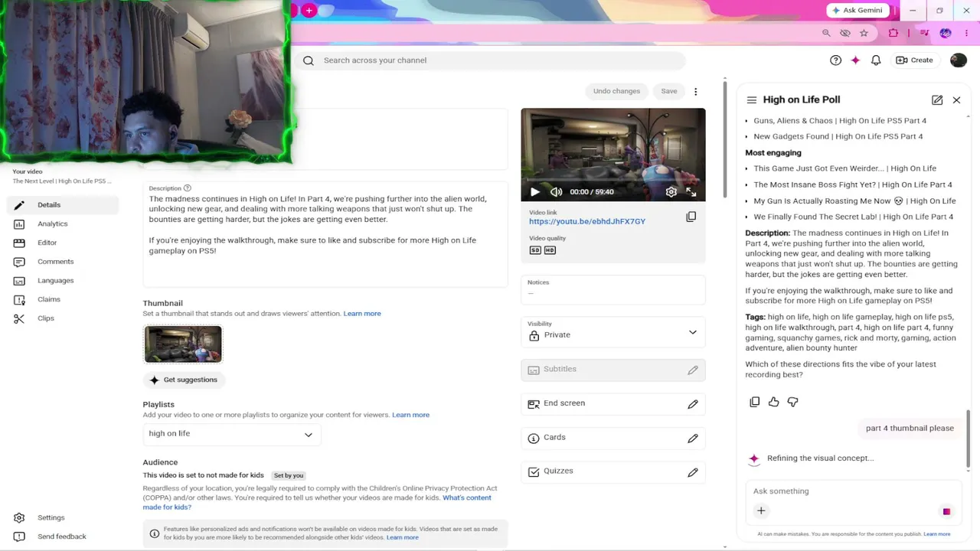
Task: Open a new browser tab
Action: pos(309,10)
